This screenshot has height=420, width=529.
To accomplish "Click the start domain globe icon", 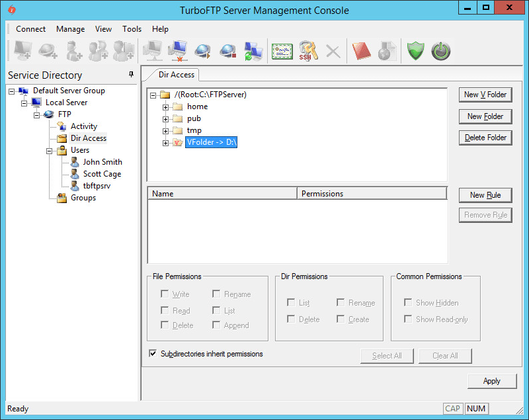I will [203, 51].
